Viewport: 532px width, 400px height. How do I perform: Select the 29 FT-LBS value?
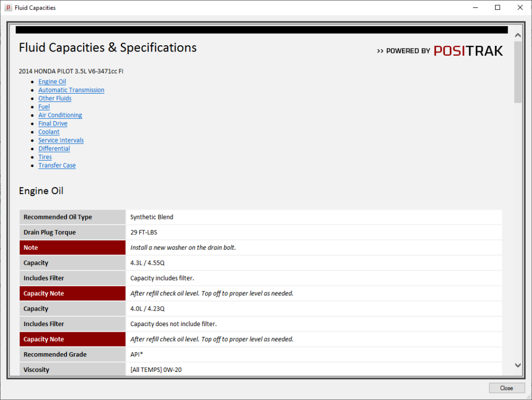(143, 233)
